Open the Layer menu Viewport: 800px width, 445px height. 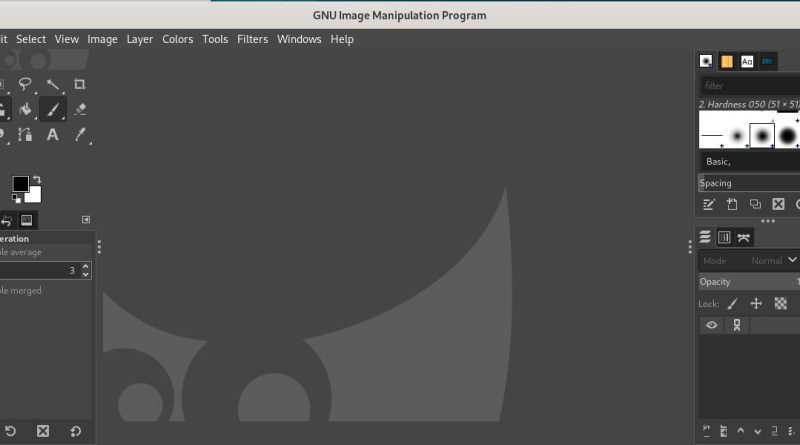[139, 39]
